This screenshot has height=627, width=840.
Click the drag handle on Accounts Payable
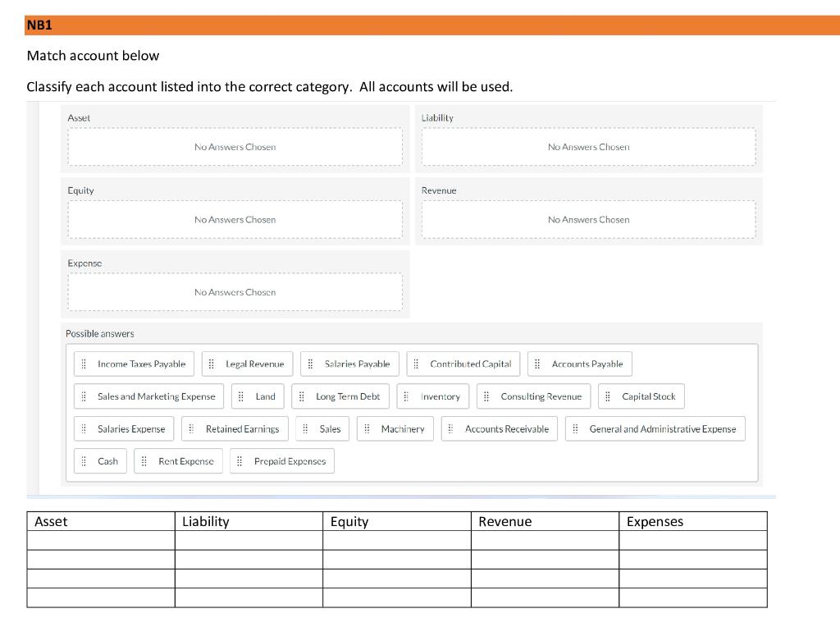point(537,364)
